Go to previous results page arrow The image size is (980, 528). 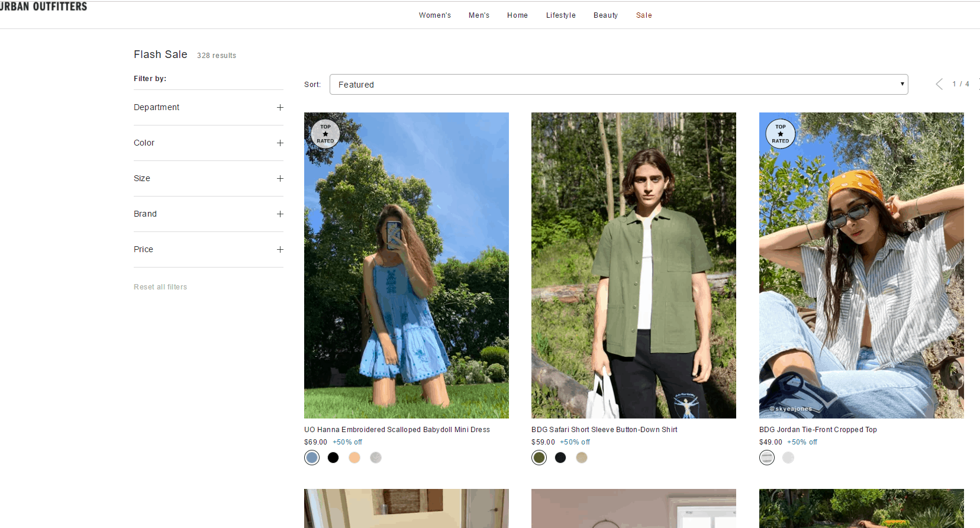939,84
